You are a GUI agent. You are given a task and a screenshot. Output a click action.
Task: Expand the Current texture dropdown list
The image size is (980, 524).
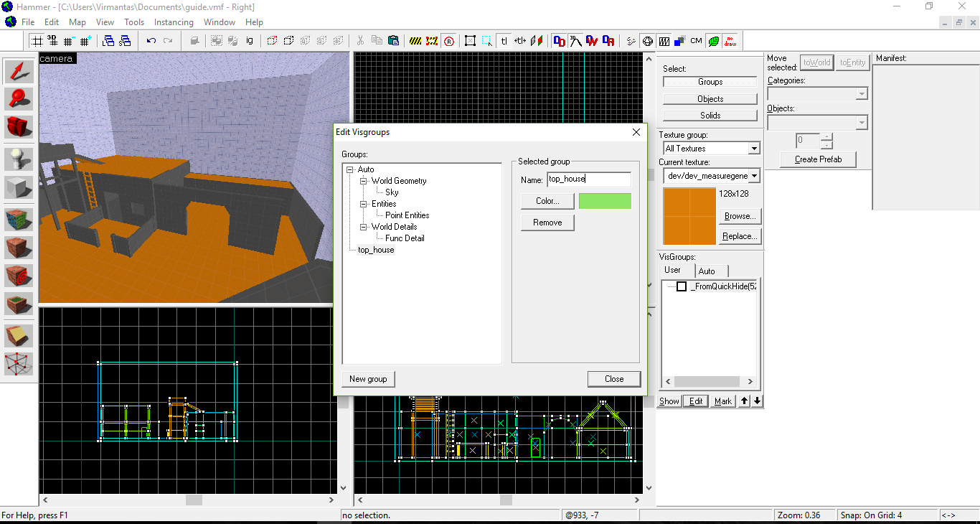tap(753, 176)
